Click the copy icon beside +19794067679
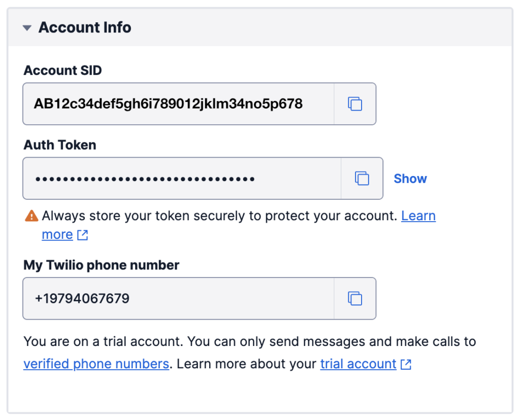Image resolution: width=520 pixels, height=420 pixels. tap(355, 298)
